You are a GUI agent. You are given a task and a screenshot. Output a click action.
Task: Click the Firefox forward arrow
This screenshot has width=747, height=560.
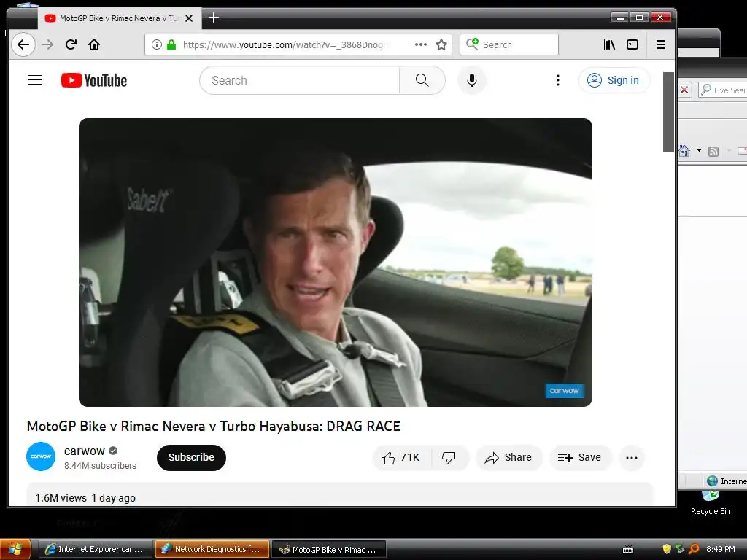[x=47, y=44]
